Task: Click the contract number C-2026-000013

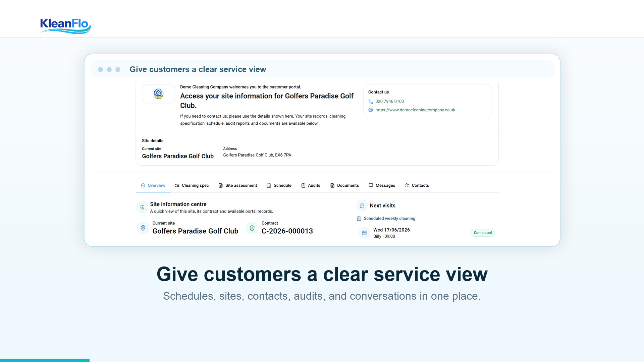Action: 287,231
